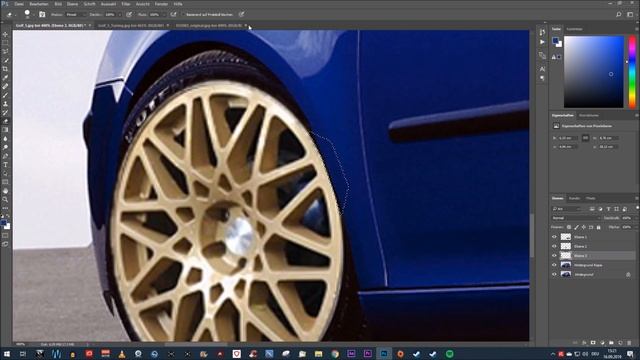
Task: Click the Create new layer icon
Action: pos(620,343)
